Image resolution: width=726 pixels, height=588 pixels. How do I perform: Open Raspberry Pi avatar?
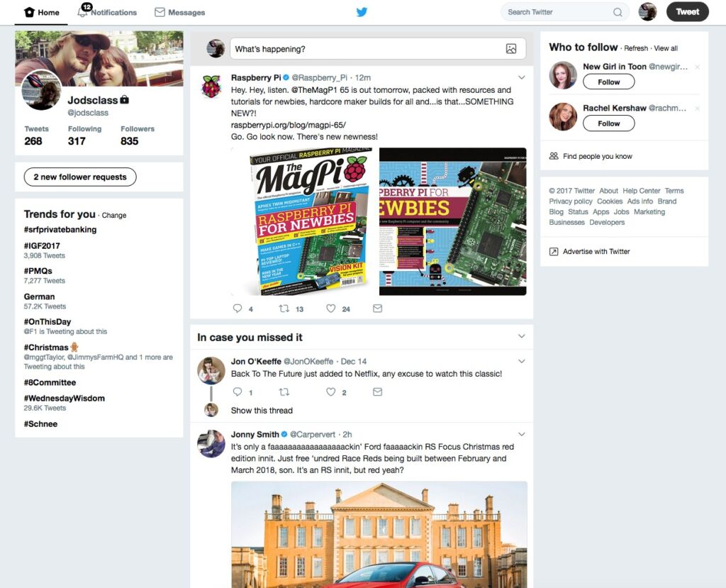coord(211,87)
